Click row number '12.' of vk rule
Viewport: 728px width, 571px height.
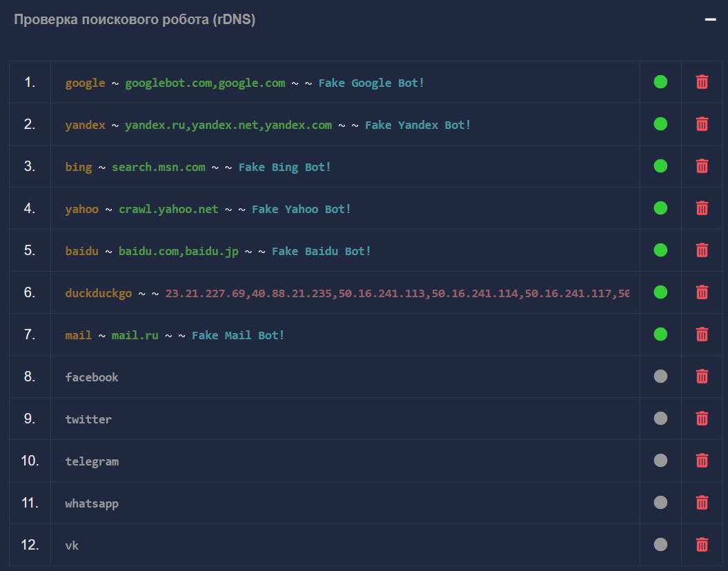click(x=30, y=545)
